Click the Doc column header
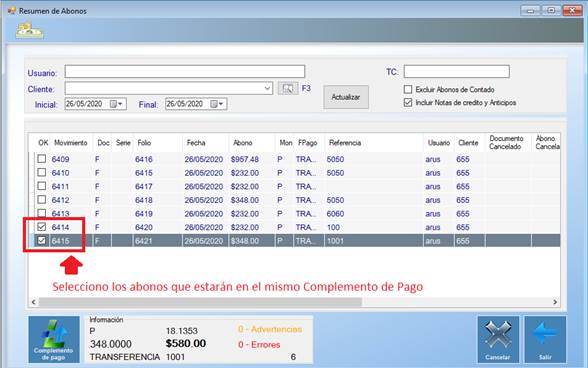The width and height of the screenshot is (588, 368). 102,143
